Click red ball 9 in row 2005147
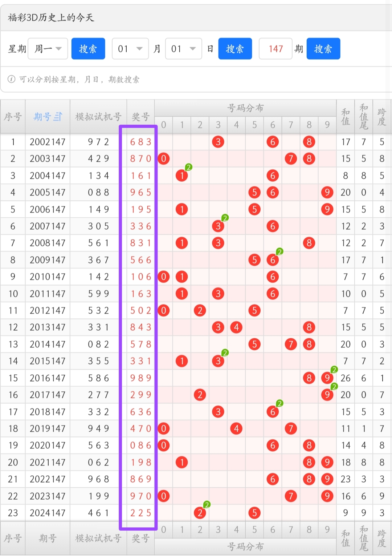Viewport: 392px width, 560px height. [x=327, y=193]
